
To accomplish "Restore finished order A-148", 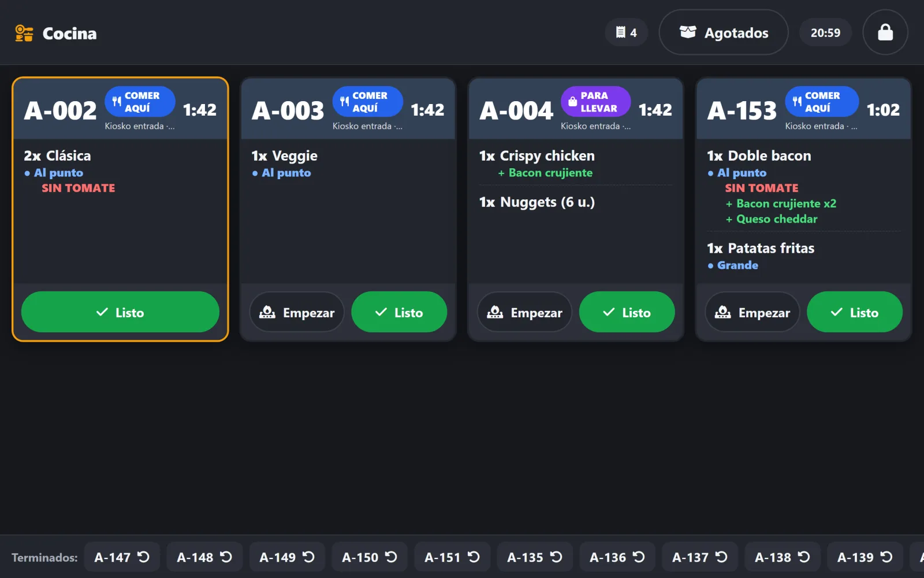I will 204,557.
